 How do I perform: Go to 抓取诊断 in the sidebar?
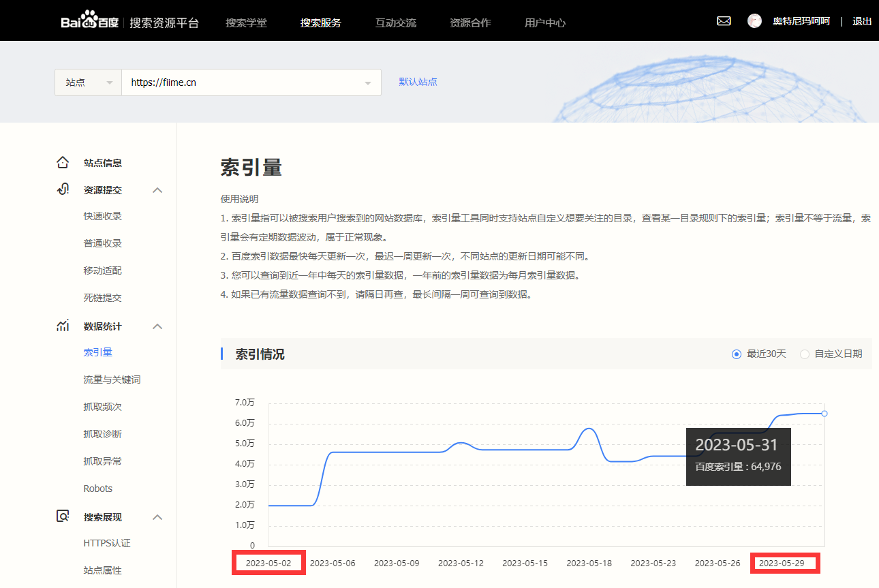click(x=103, y=434)
